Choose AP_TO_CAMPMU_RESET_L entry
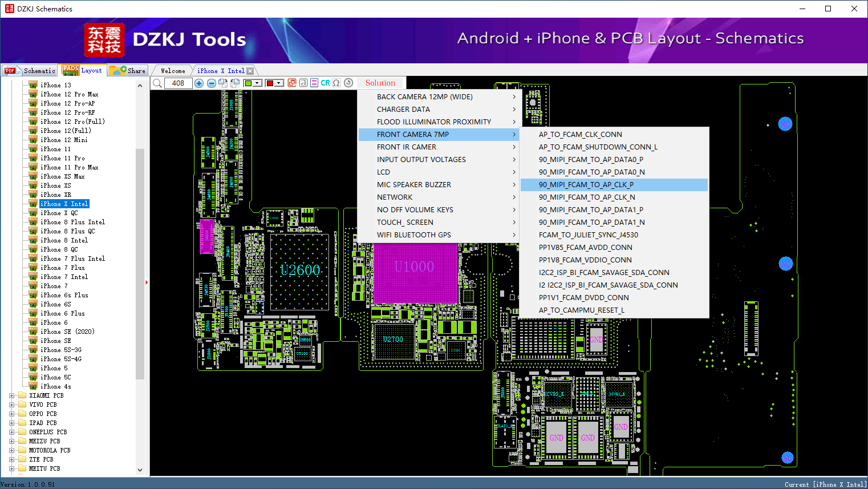Image resolution: width=868 pixels, height=489 pixels. [614, 310]
